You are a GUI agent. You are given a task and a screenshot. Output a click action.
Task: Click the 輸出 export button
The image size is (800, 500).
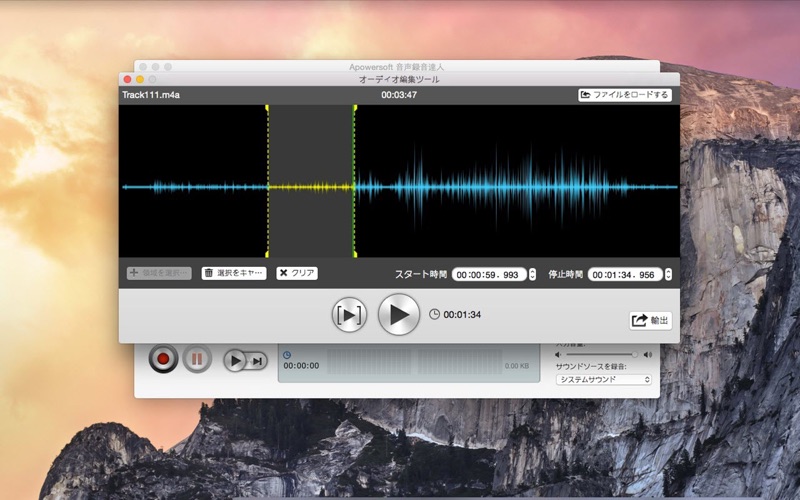651,320
